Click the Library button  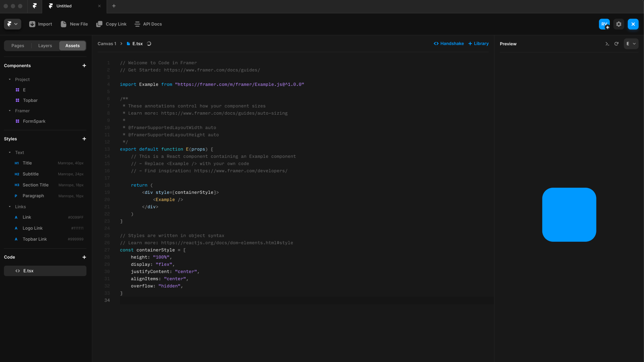(478, 44)
